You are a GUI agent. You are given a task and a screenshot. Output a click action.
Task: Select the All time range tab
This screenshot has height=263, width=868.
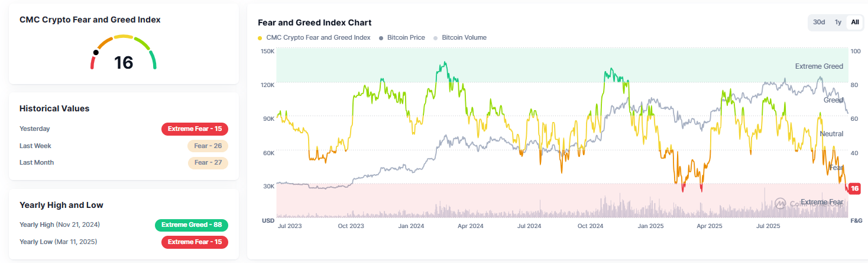(x=855, y=23)
